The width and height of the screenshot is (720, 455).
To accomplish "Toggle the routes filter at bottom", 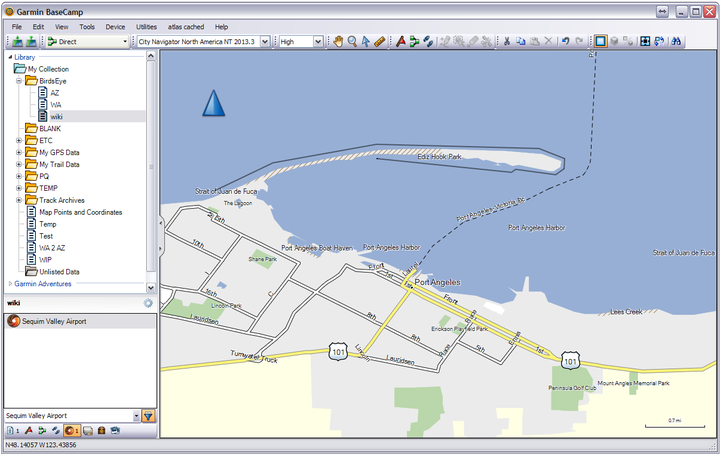I will pyautogui.click(x=42, y=431).
